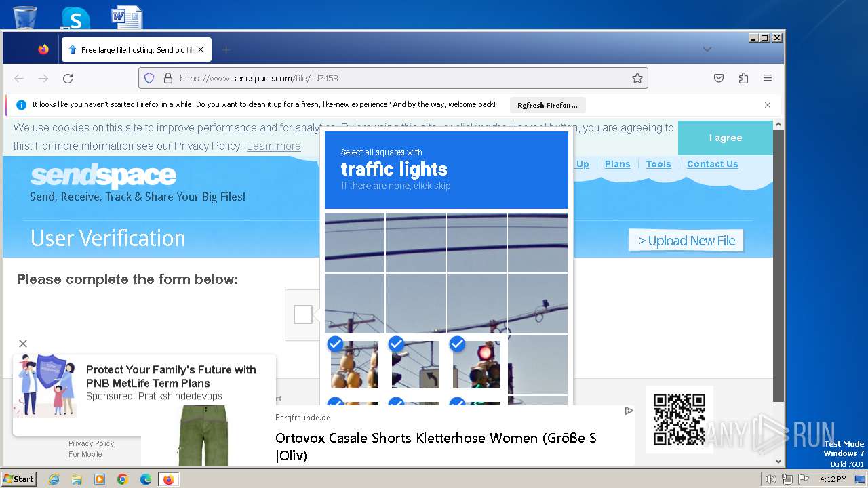Open the Skype desktop shortcut
This screenshot has width=868, height=488.
75,18
